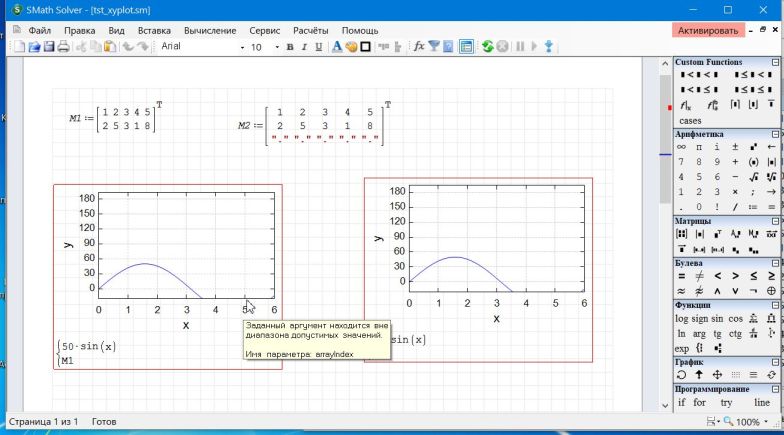Insert the square root operator from Arithmetic panel
This screenshot has width=784, height=435.
(754, 176)
